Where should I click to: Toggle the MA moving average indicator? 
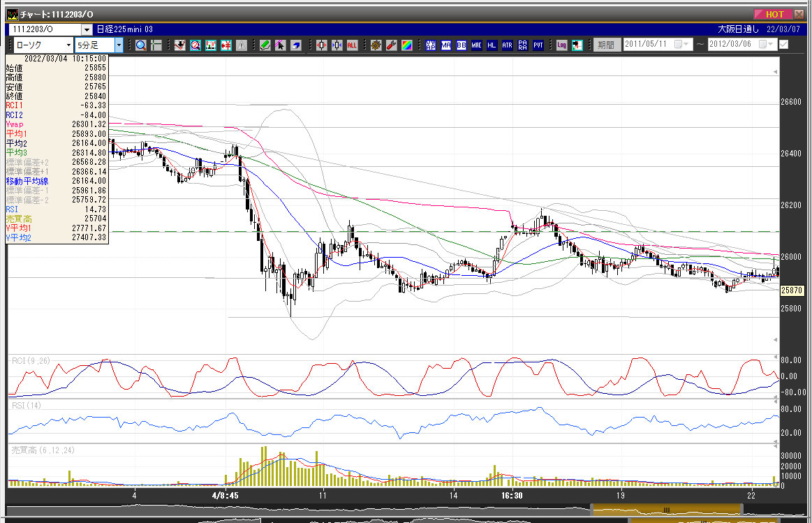[446, 45]
